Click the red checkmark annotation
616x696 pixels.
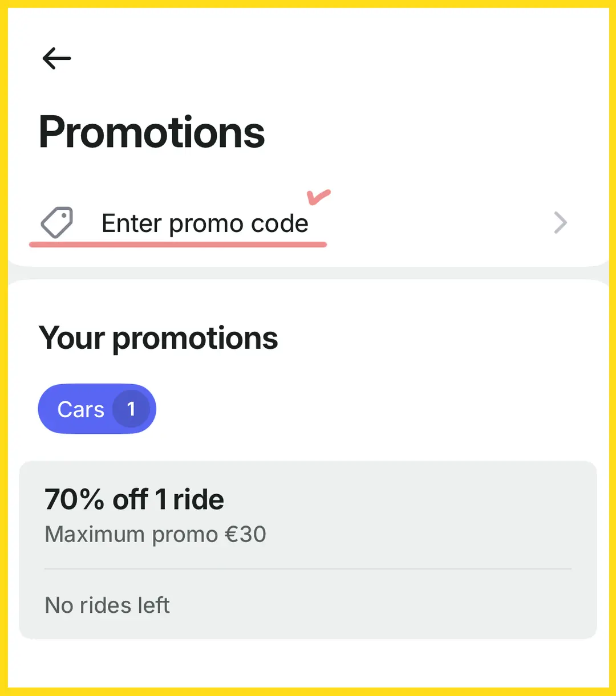click(319, 197)
